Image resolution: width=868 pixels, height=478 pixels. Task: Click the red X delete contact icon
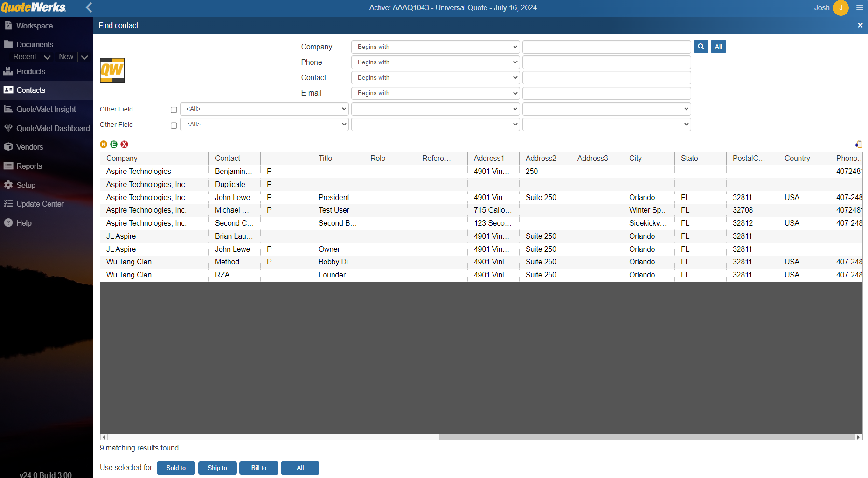[x=124, y=145]
